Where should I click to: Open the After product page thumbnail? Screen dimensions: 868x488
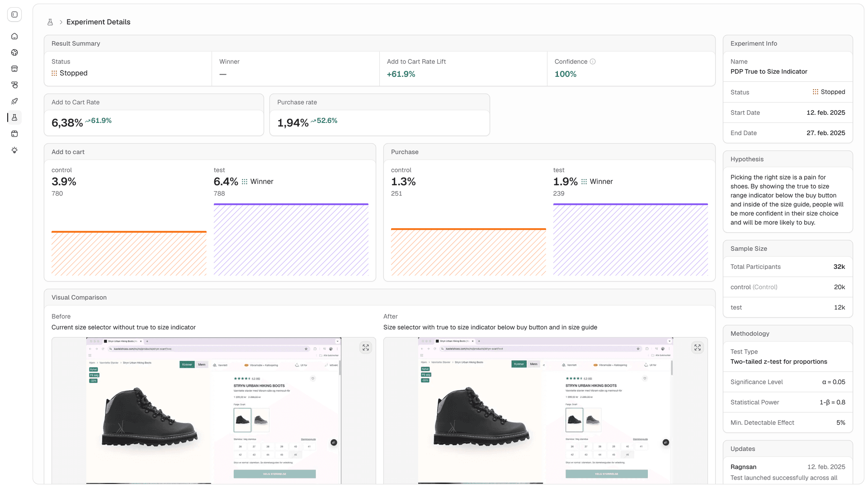click(545, 410)
